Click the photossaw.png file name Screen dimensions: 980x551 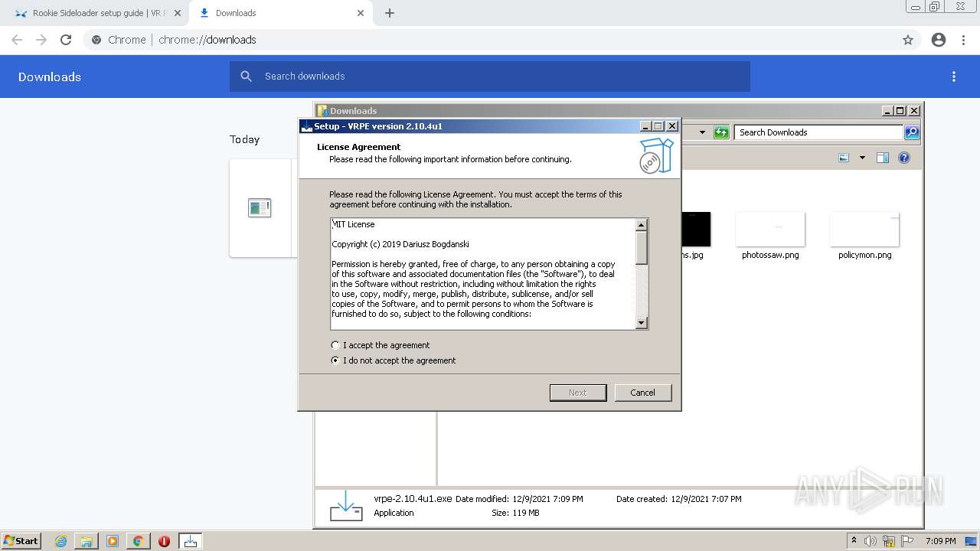click(x=770, y=255)
